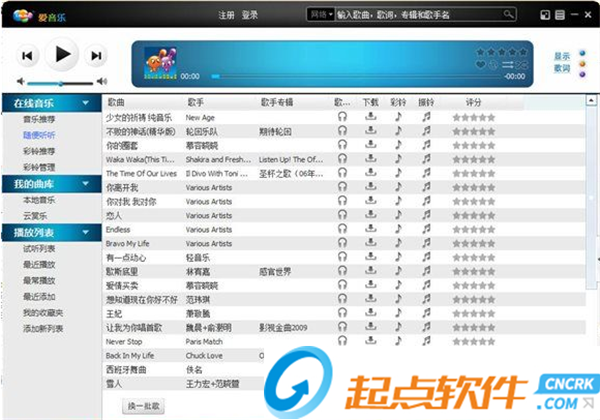600x420 pixels.
Task: Open 最常播放 playlist
Action: [x=39, y=280]
